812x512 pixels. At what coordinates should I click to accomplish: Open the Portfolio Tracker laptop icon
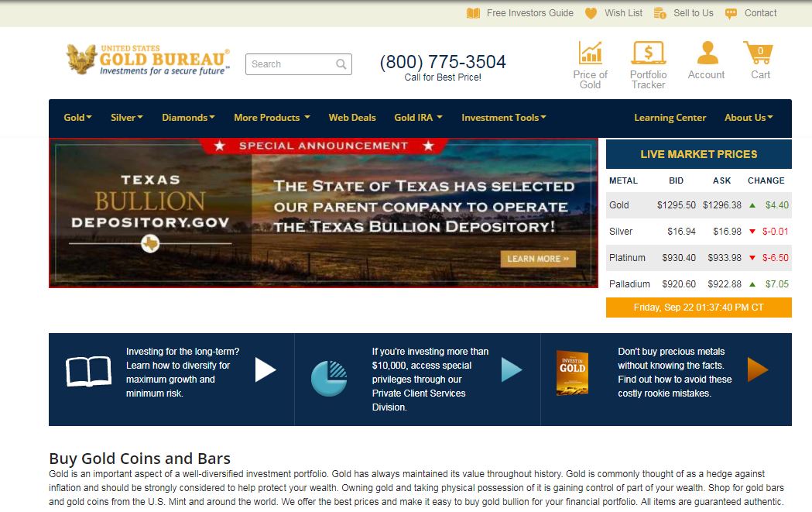(648, 53)
